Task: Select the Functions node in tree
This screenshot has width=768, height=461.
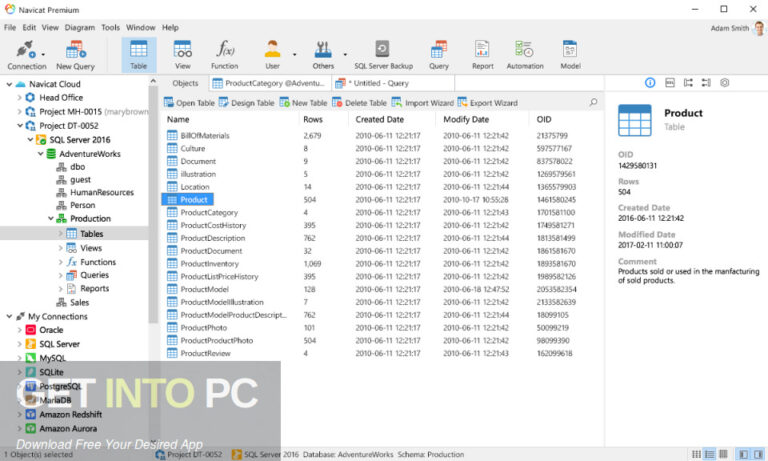Action: tap(97, 262)
